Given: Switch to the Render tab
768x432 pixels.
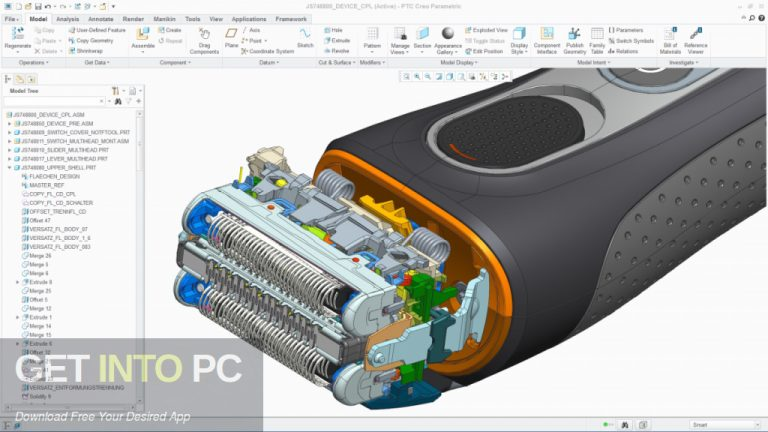Looking at the screenshot, I should (x=133, y=19).
